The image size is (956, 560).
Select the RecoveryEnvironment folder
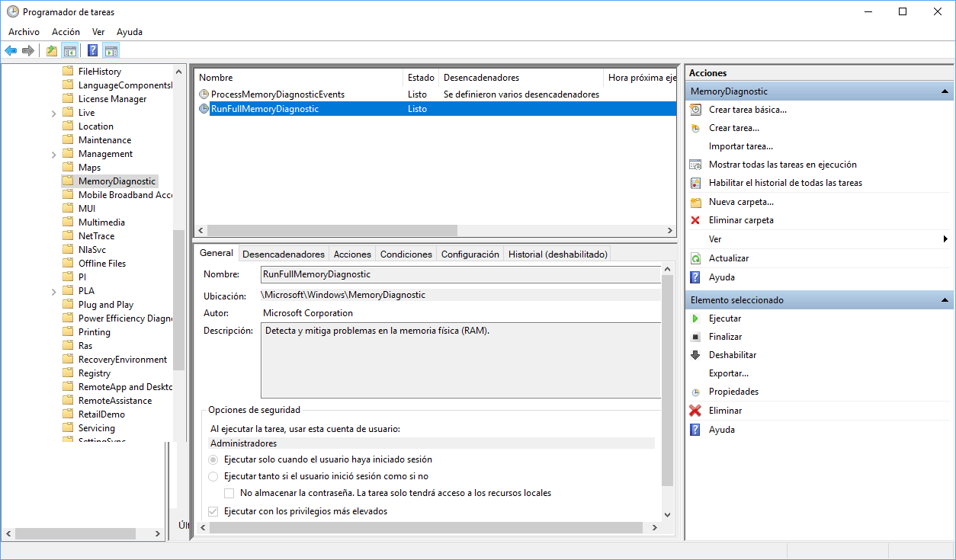[123, 360]
